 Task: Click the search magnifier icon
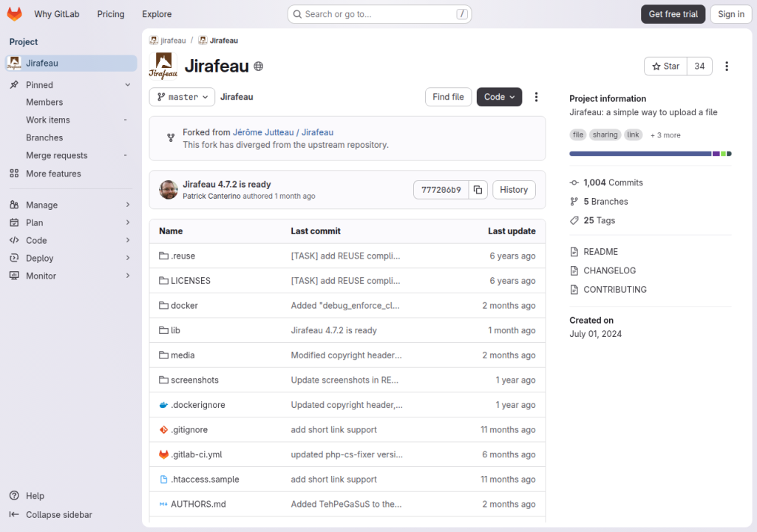[297, 14]
